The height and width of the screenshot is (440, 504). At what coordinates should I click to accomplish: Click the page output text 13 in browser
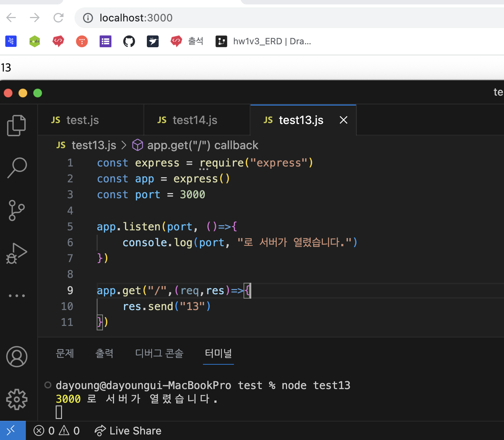click(6, 68)
